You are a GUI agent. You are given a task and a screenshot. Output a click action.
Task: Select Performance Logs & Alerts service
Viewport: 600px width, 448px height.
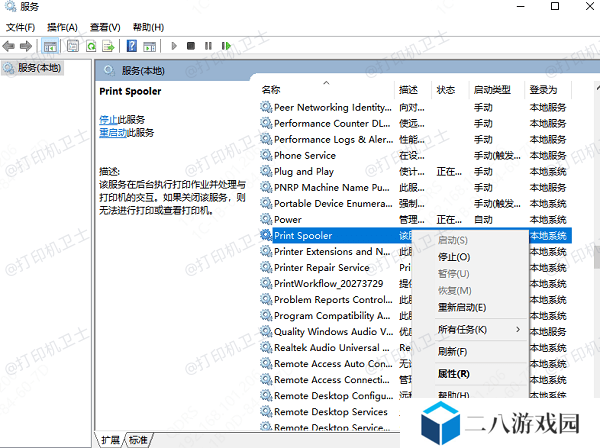click(x=416, y=140)
